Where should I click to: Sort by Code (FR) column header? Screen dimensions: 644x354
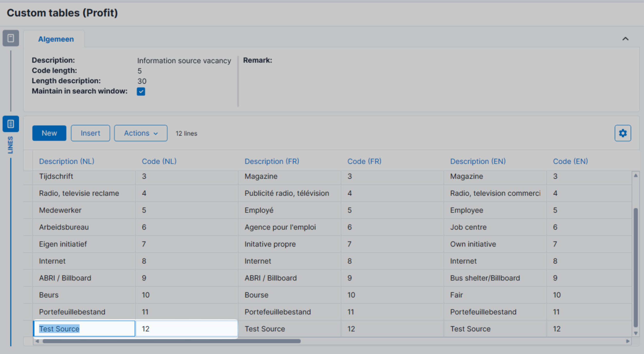coord(364,161)
